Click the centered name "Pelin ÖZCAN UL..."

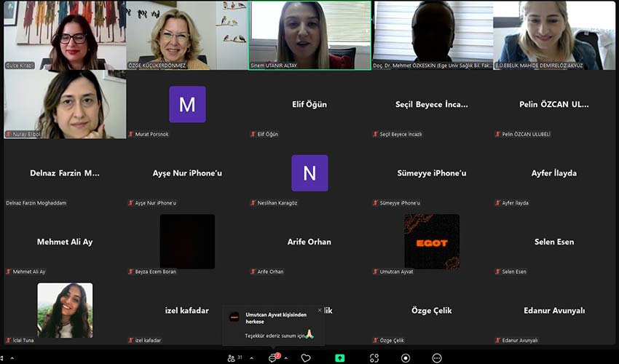(x=554, y=104)
